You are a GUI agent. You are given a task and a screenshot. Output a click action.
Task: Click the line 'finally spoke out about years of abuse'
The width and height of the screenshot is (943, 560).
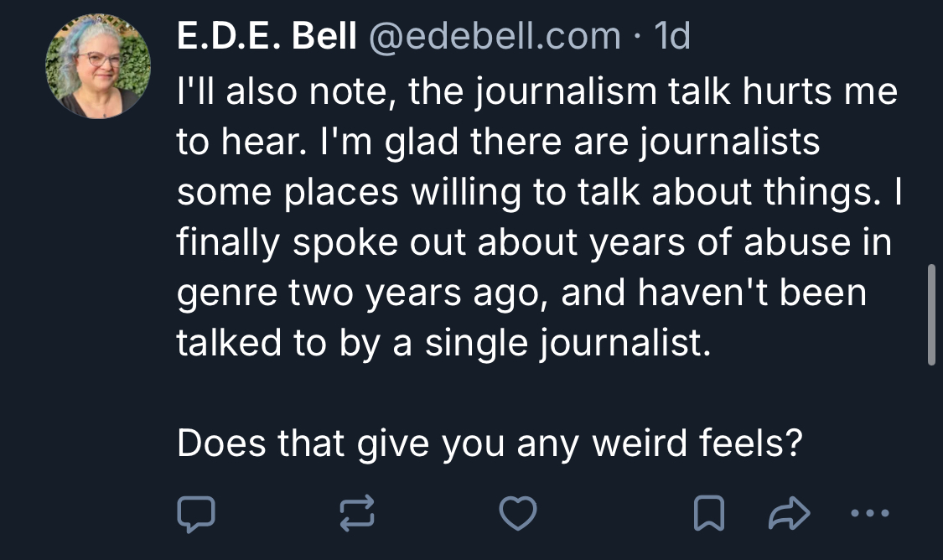534,243
